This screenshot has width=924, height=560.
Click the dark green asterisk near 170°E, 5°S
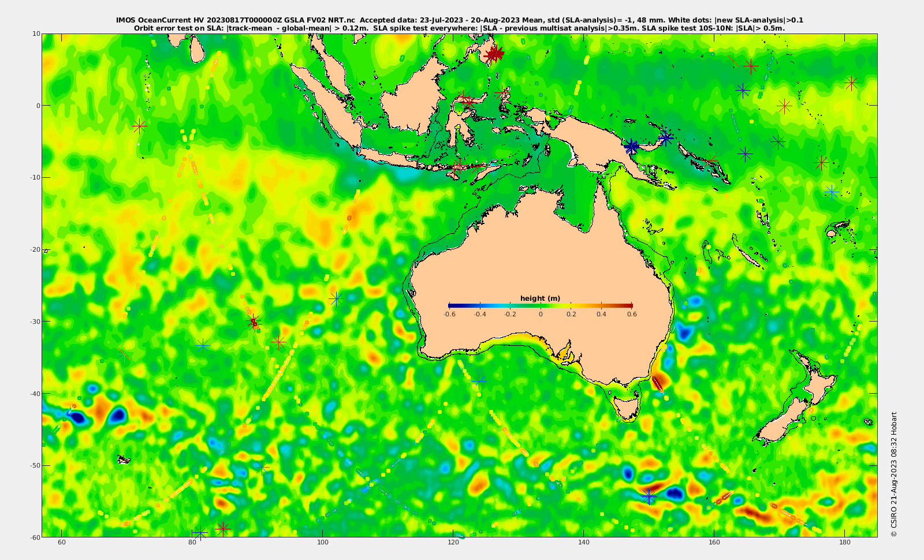(x=778, y=141)
